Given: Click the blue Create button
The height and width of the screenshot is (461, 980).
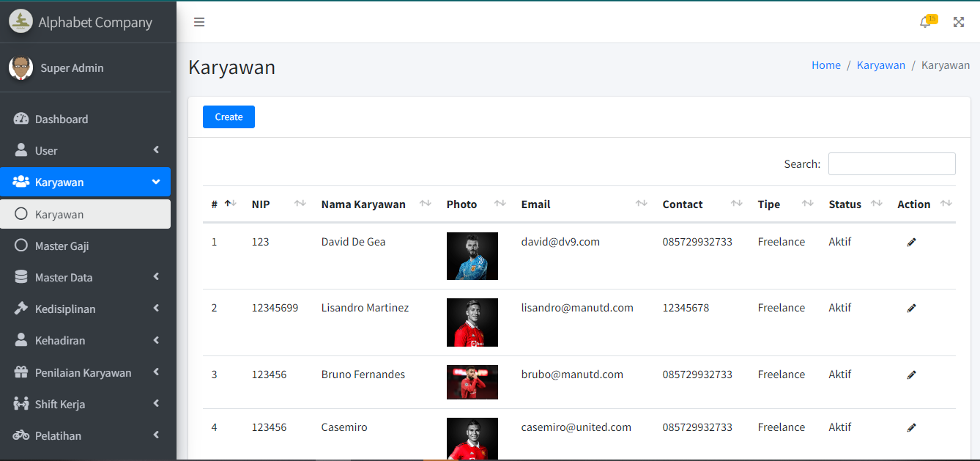Looking at the screenshot, I should tap(229, 117).
